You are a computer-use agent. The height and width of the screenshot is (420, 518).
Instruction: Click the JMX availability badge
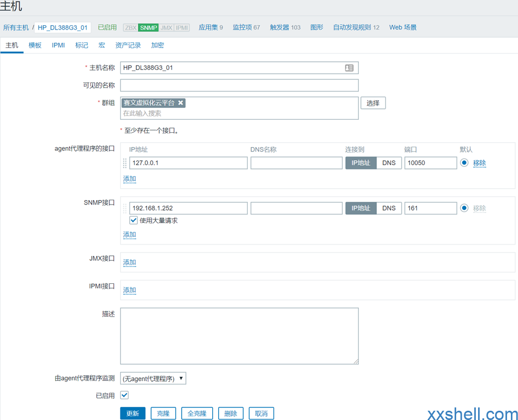(166, 27)
